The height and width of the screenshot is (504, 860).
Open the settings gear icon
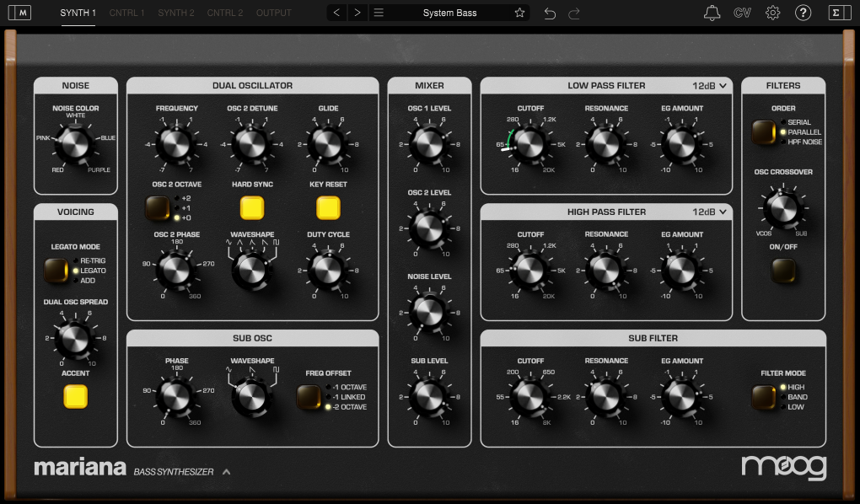773,13
